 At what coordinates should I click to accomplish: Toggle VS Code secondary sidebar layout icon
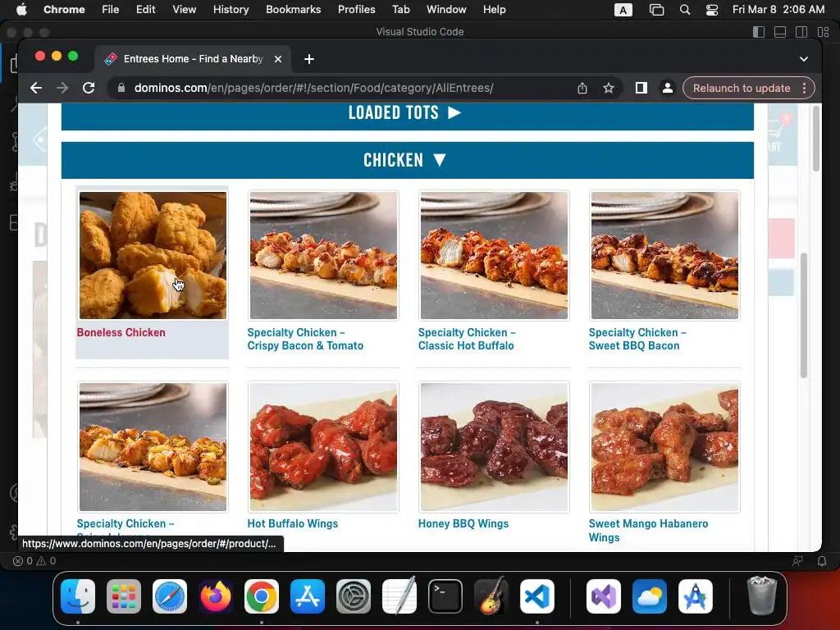801,32
